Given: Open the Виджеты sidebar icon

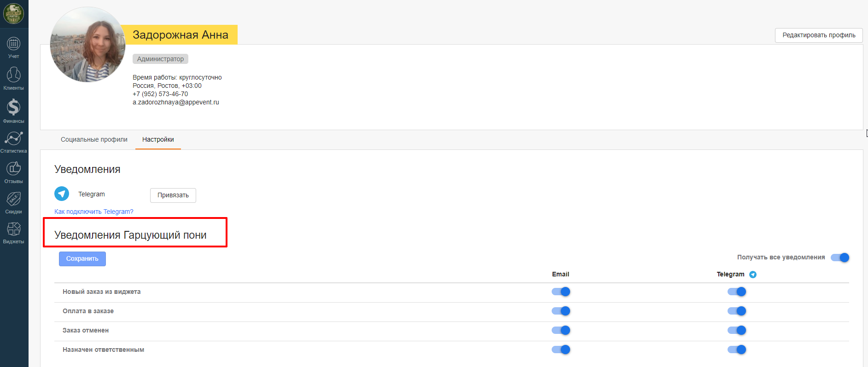Looking at the screenshot, I should click(13, 229).
